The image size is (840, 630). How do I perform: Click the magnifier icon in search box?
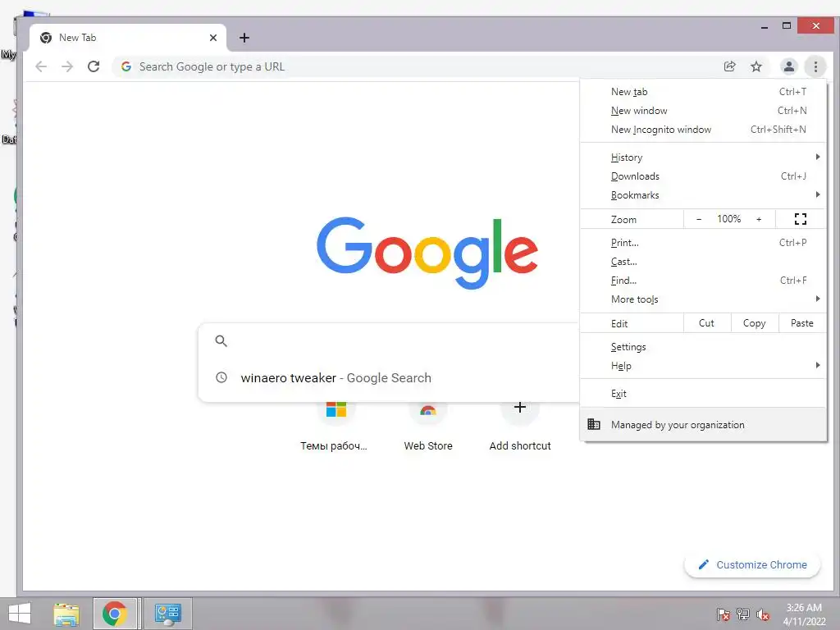221,340
